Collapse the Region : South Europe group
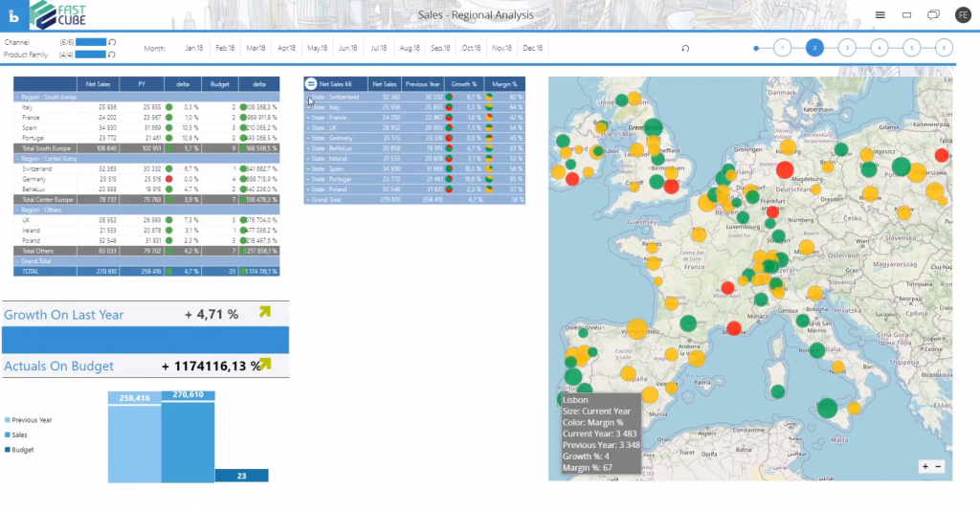 point(17,97)
